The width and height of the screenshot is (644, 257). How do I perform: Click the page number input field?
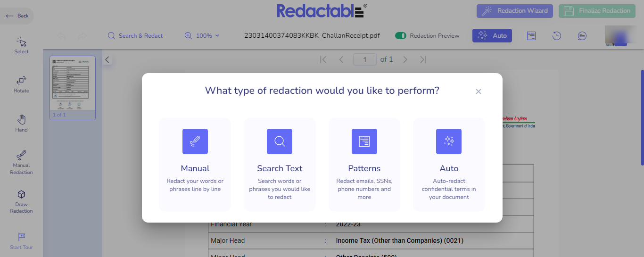click(365, 59)
